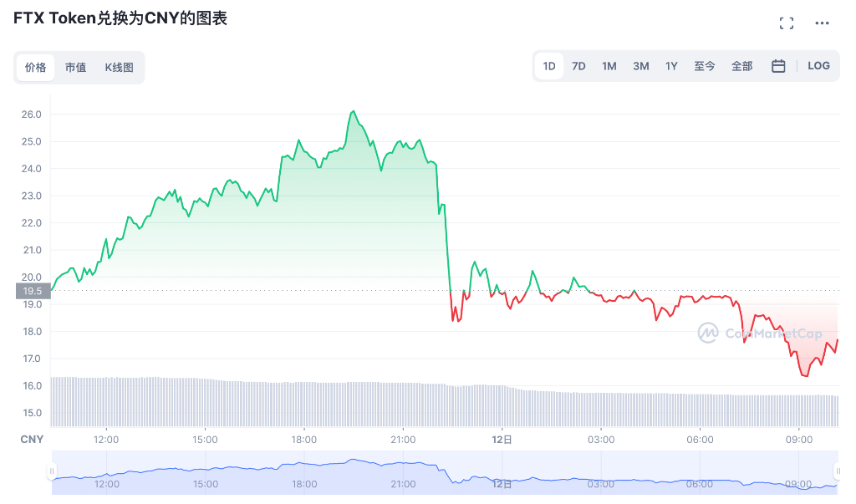Select the 至今 time range

pos(705,66)
